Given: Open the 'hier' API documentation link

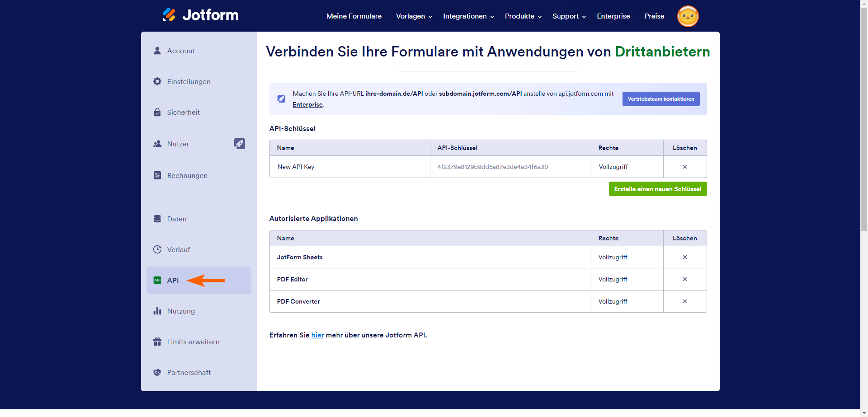Looking at the screenshot, I should pyautogui.click(x=318, y=335).
